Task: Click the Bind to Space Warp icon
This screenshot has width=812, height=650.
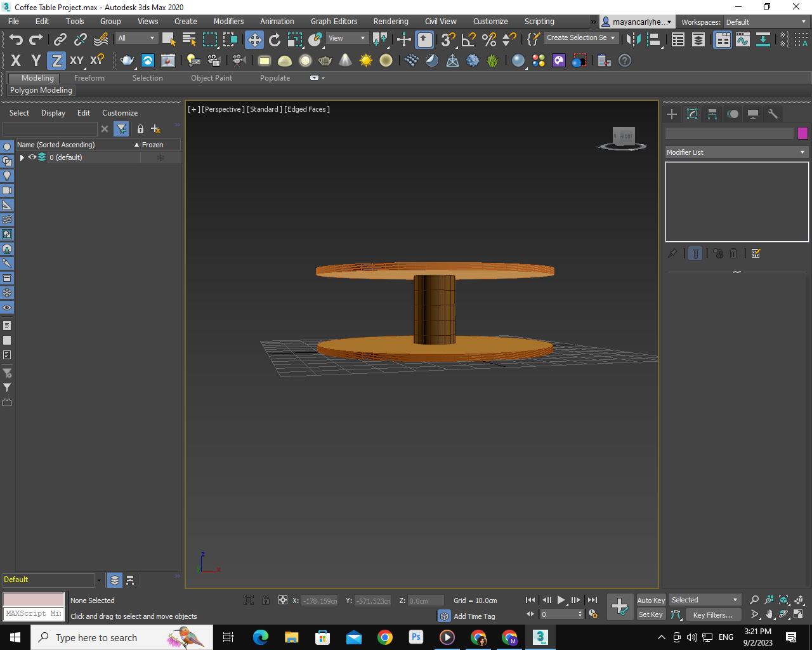Action: pos(101,39)
